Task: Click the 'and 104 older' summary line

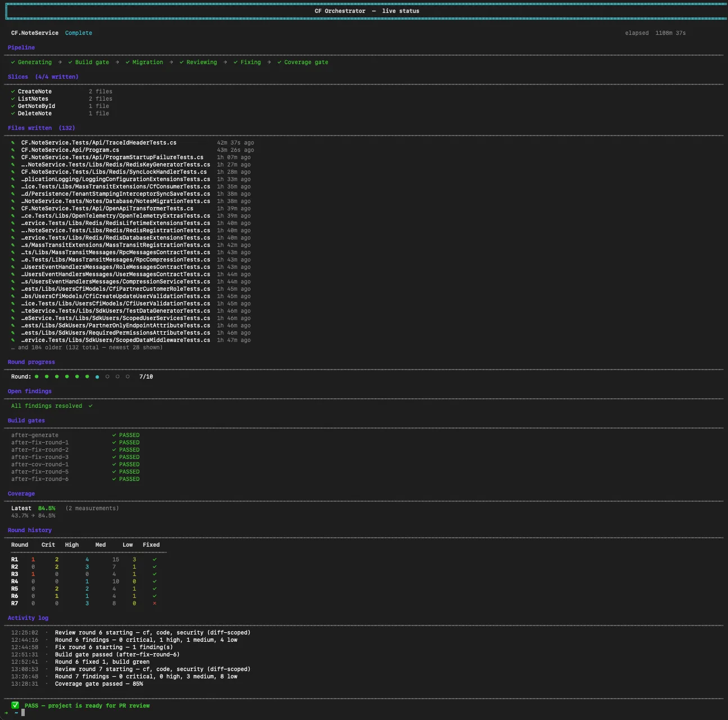Action: point(87,348)
